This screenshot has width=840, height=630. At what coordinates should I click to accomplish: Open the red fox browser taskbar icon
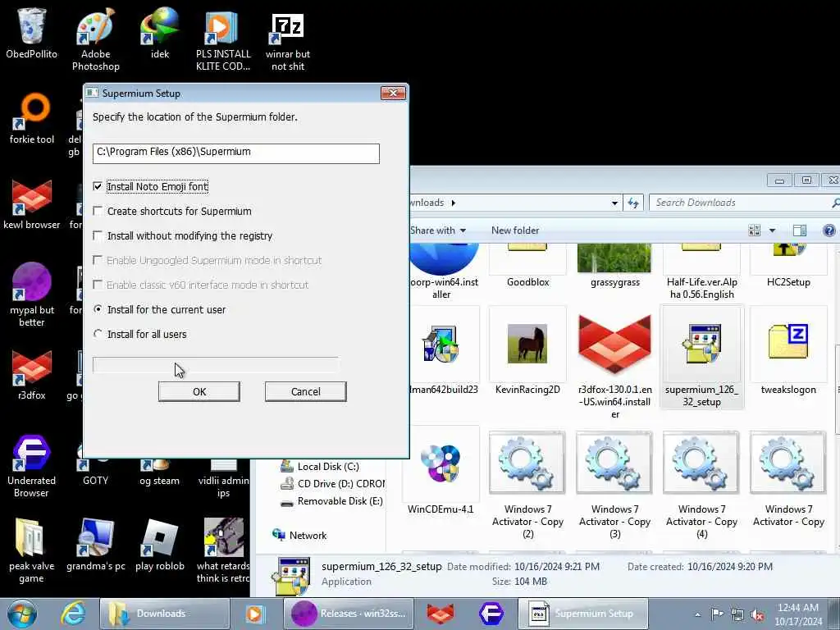441,614
